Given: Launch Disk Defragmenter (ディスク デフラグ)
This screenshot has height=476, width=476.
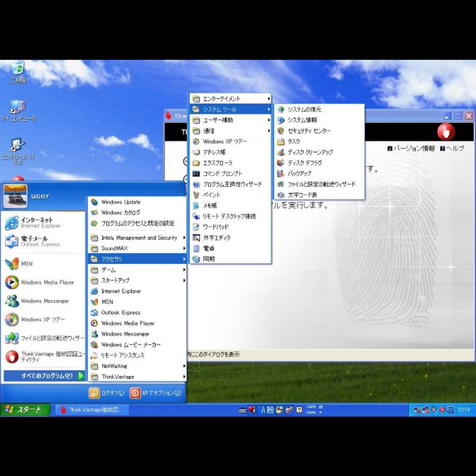Looking at the screenshot, I should click(303, 163).
